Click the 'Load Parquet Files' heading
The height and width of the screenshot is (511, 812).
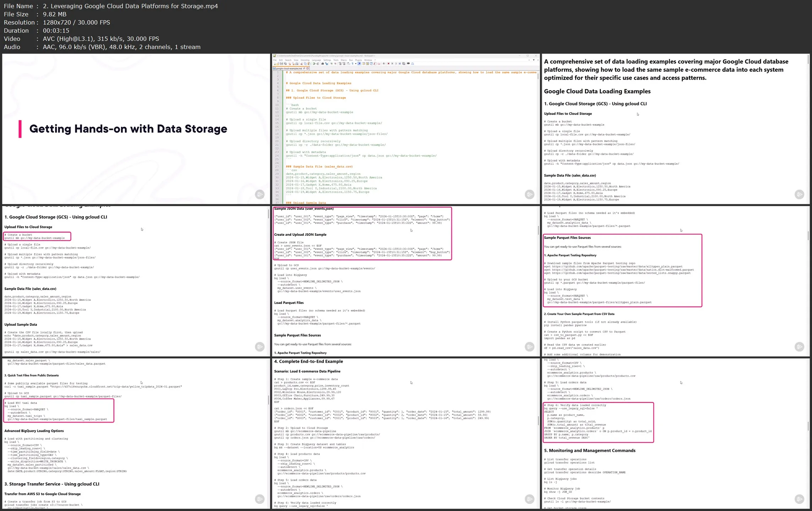[289, 303]
